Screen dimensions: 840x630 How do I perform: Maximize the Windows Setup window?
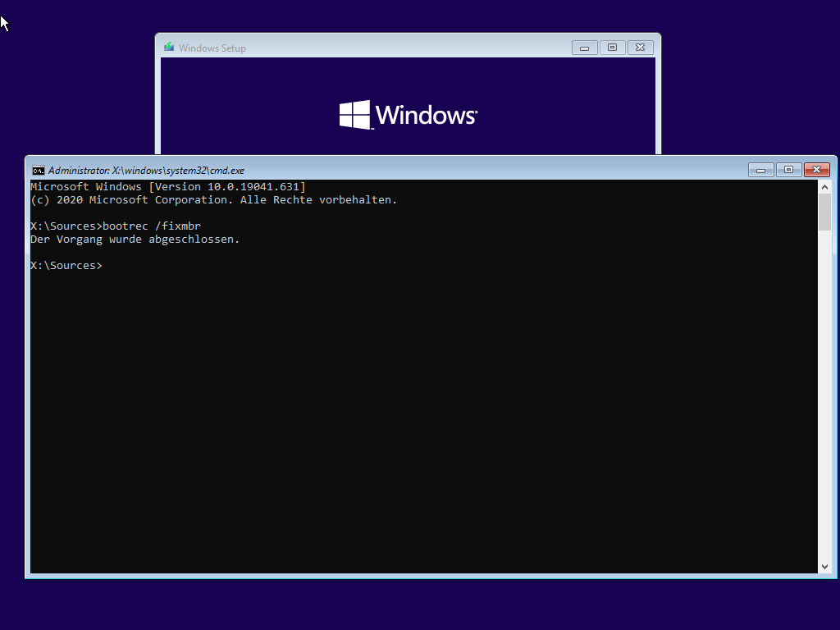click(612, 48)
